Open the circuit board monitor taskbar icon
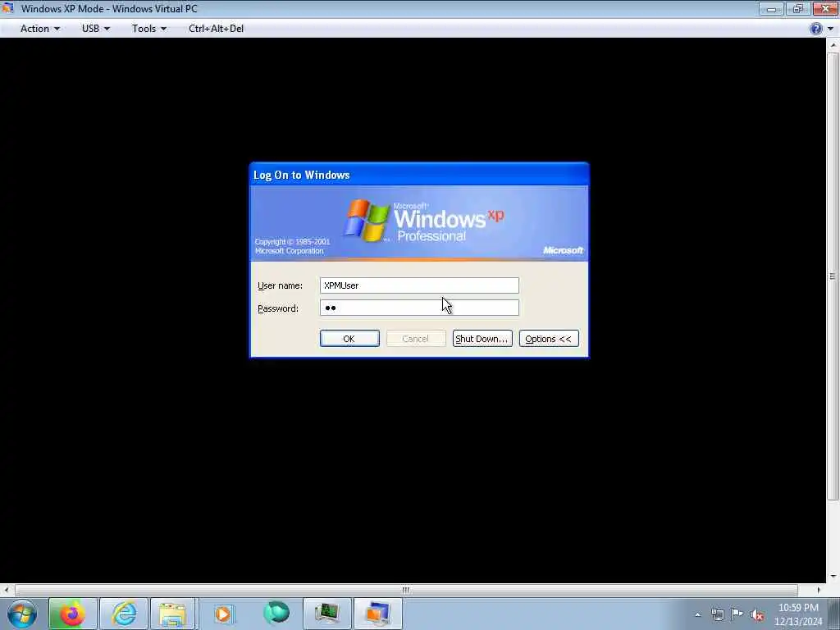The image size is (840, 630). (x=326, y=614)
